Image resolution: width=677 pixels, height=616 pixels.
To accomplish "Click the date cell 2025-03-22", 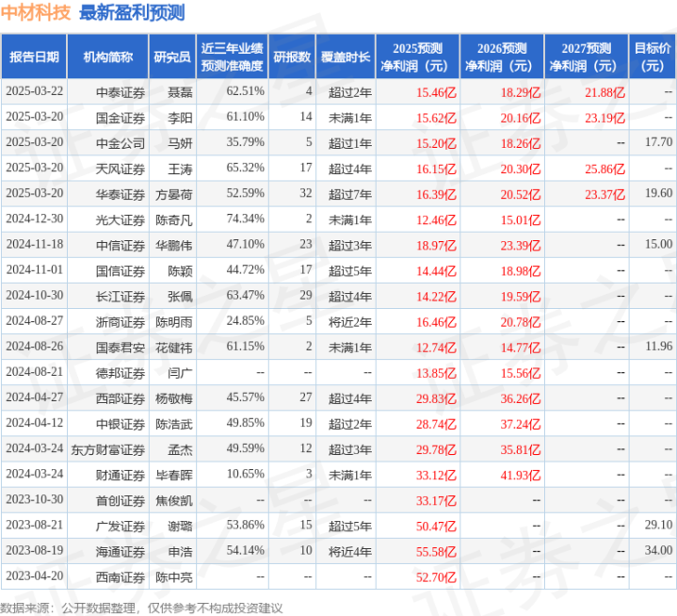I will pyautogui.click(x=35, y=91).
